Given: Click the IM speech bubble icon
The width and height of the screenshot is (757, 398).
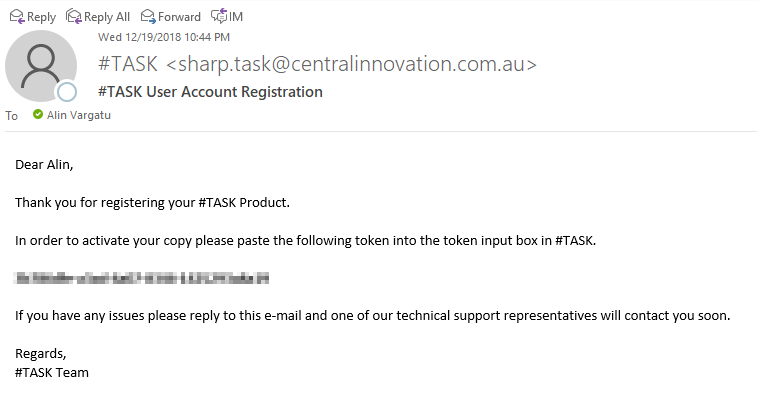Looking at the screenshot, I should click(x=219, y=16).
